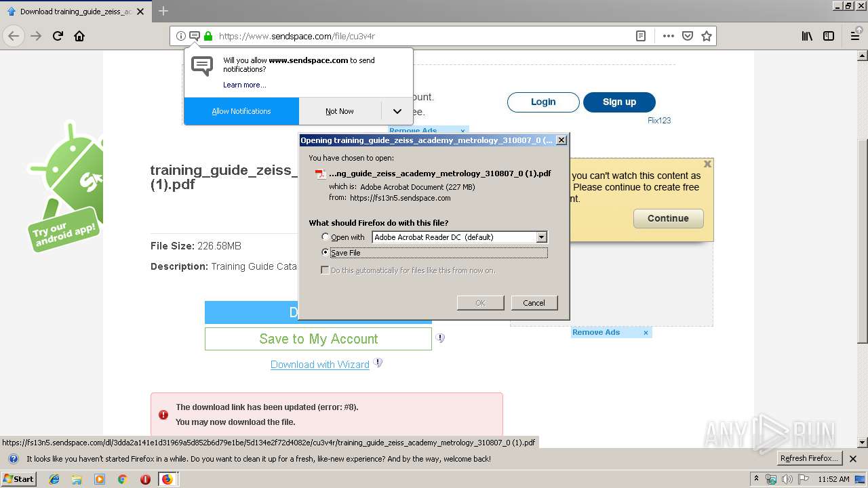Save page to Pocket
The width and height of the screenshot is (868, 488).
coord(688,36)
